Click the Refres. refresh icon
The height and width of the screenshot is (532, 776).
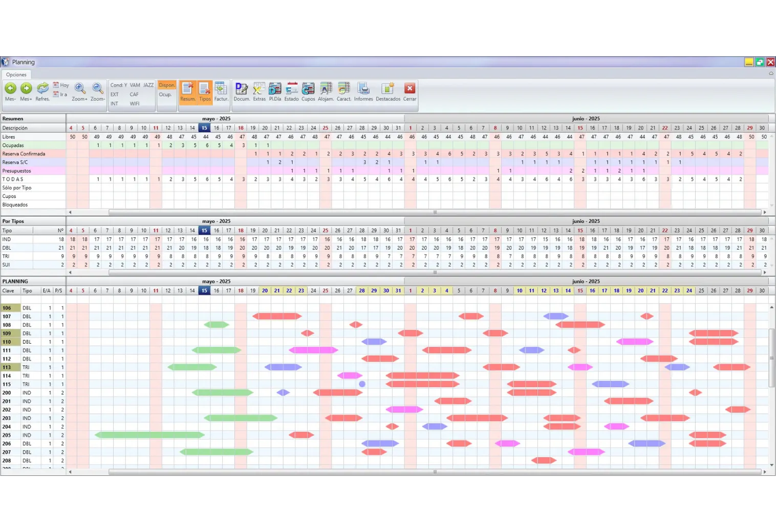[42, 91]
